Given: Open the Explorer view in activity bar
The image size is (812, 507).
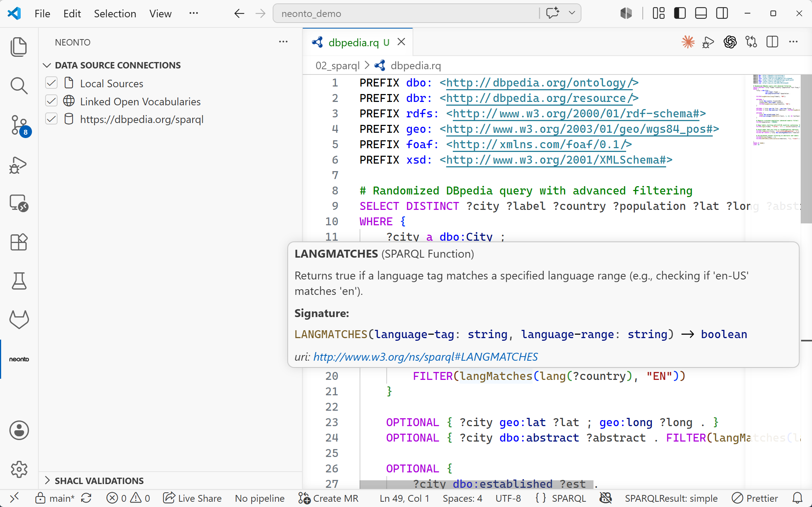Looking at the screenshot, I should [x=19, y=47].
